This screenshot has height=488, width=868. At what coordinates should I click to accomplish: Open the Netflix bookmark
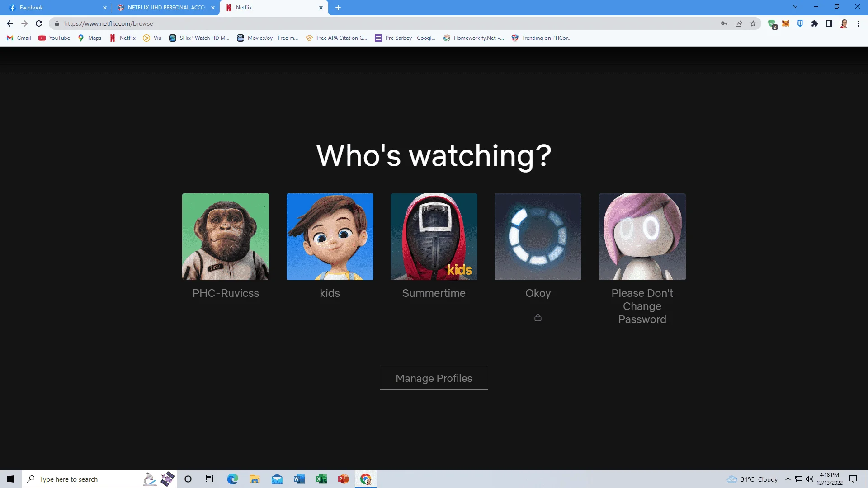point(123,38)
